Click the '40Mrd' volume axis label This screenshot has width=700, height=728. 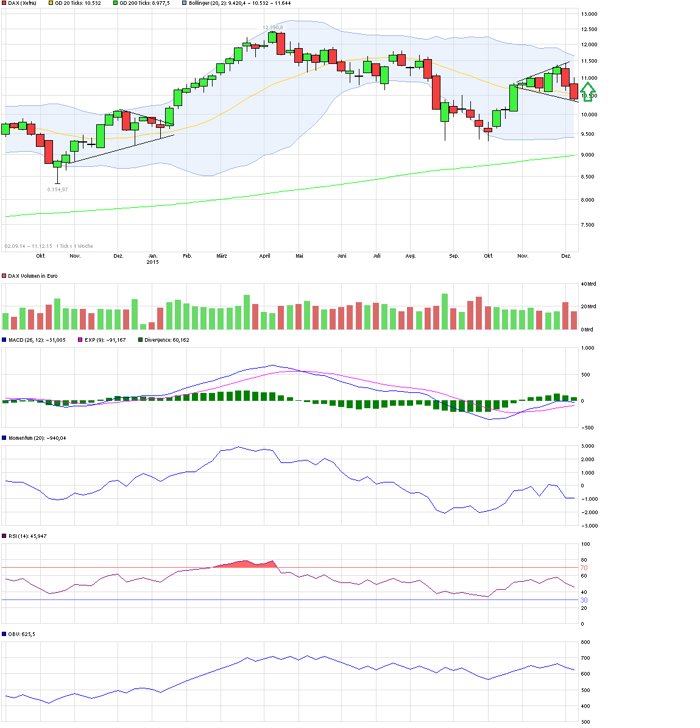[589, 284]
